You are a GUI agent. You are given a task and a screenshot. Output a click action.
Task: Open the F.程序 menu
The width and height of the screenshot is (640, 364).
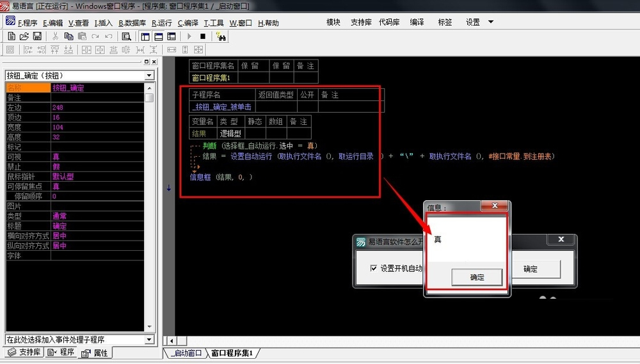coord(28,23)
